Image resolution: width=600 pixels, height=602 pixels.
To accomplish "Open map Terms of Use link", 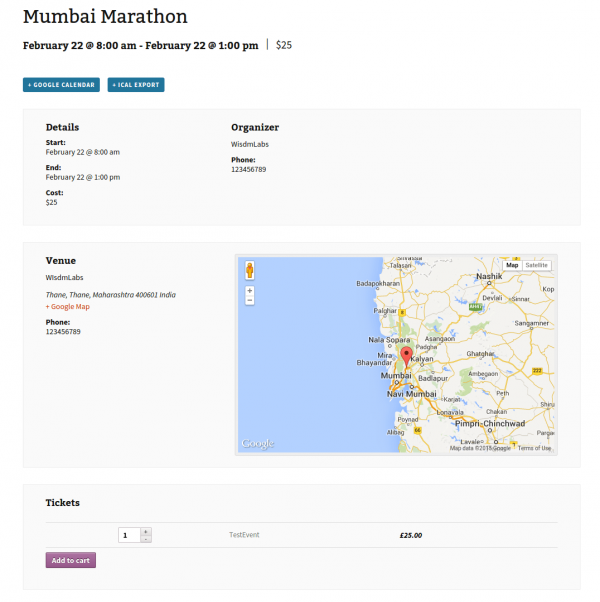I will (x=534, y=448).
